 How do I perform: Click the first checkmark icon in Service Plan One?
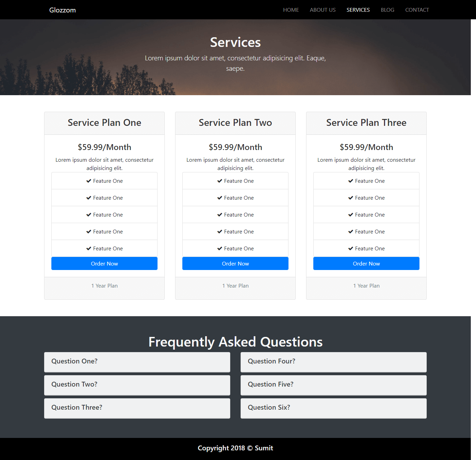click(x=89, y=181)
